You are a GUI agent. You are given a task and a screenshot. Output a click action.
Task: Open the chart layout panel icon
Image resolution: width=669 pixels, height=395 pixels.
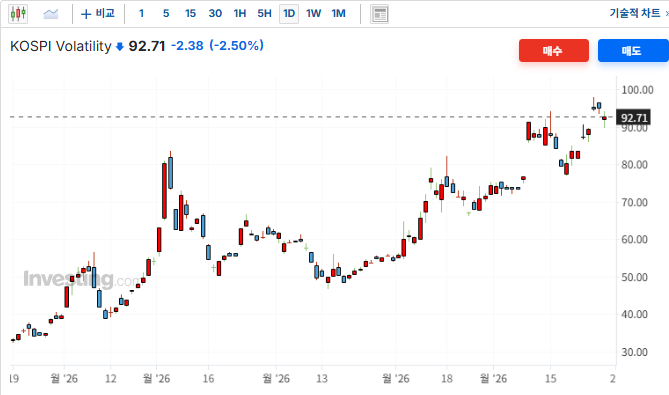click(x=379, y=14)
